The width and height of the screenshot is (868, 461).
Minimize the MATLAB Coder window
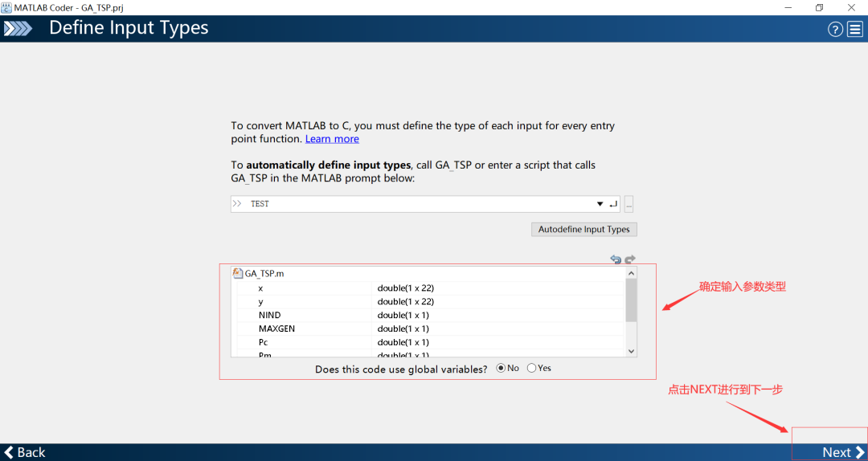pyautogui.click(x=788, y=8)
